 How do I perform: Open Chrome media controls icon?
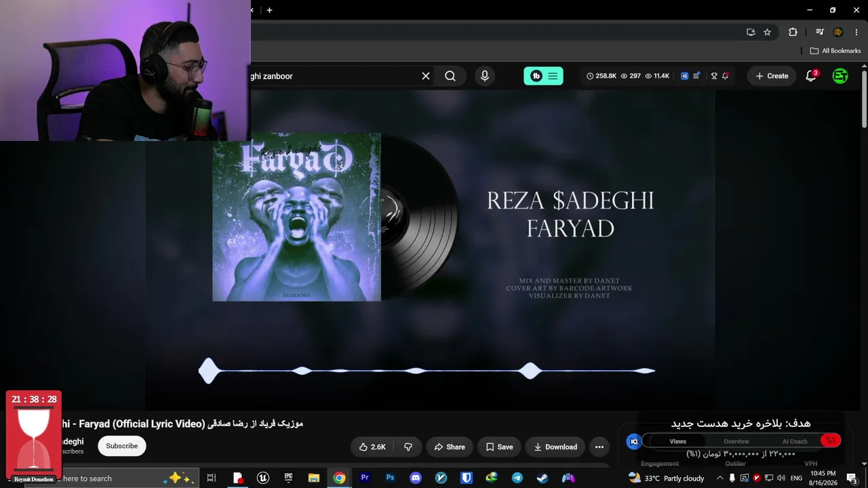coord(820,32)
